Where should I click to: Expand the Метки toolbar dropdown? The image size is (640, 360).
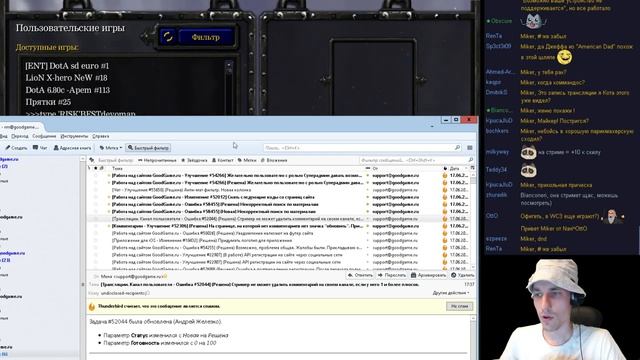coord(111,148)
